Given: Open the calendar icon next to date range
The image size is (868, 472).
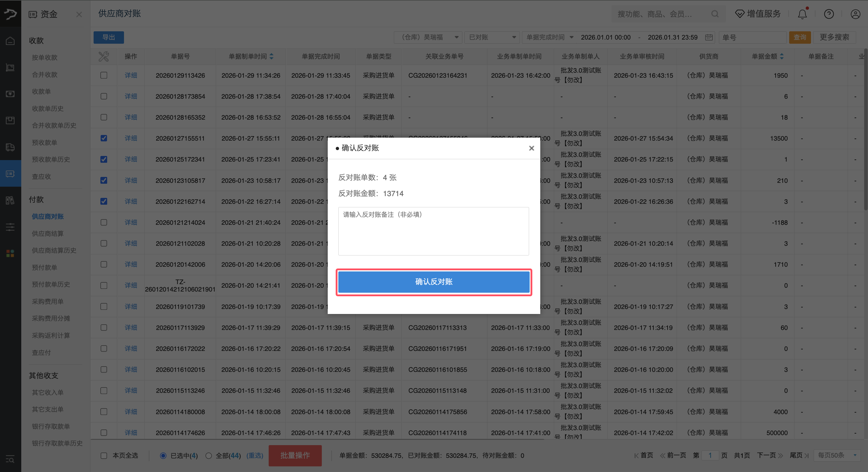Looking at the screenshot, I should coord(709,38).
